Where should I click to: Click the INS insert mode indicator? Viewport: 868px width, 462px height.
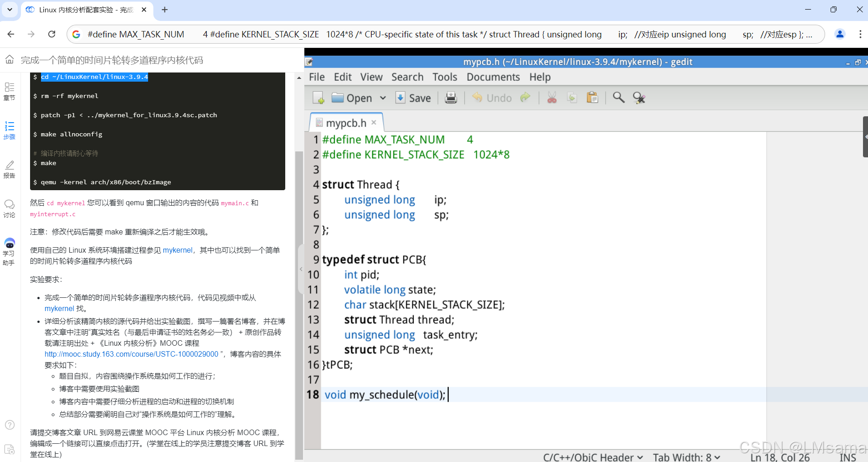(x=847, y=457)
